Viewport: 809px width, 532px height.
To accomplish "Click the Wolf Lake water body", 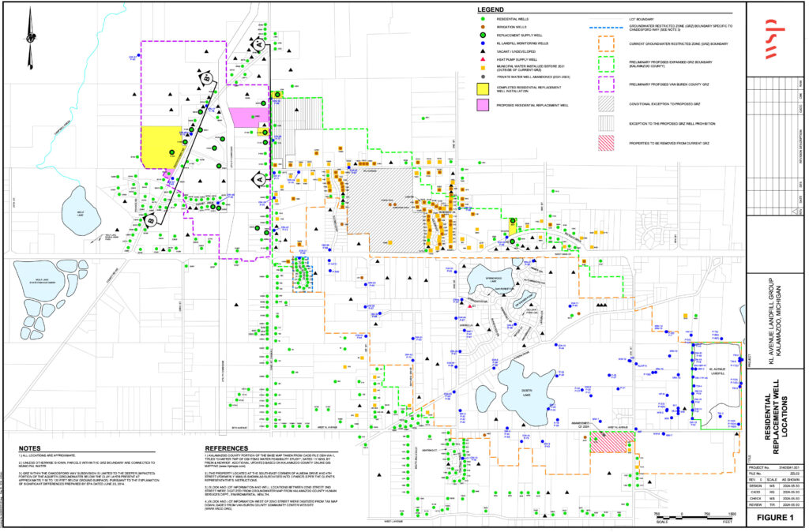I will pyautogui.click(x=81, y=212).
